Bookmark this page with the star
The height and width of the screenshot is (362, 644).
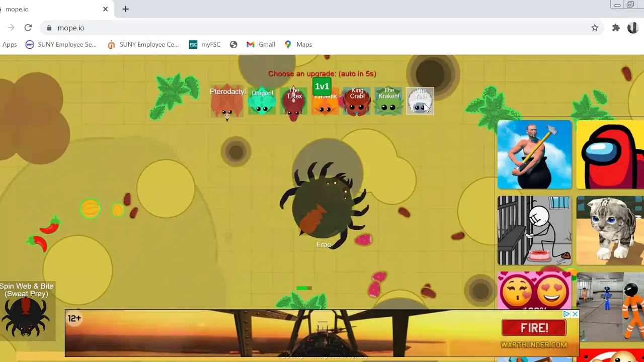(595, 28)
